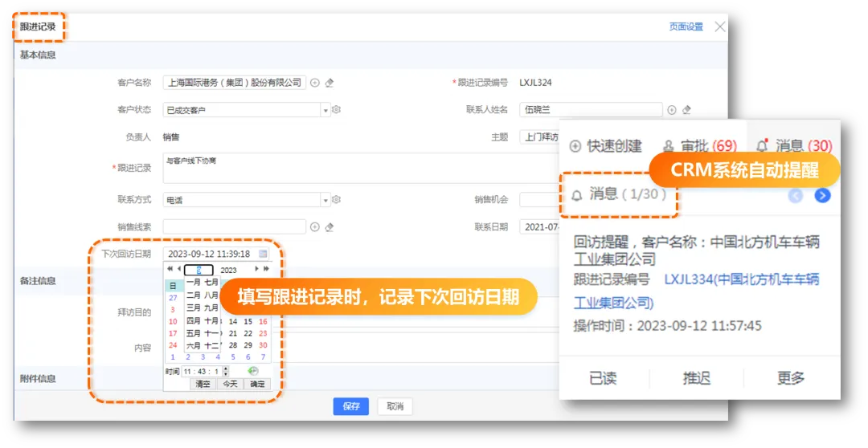Click the 跟进记录 text area

tap(362, 168)
